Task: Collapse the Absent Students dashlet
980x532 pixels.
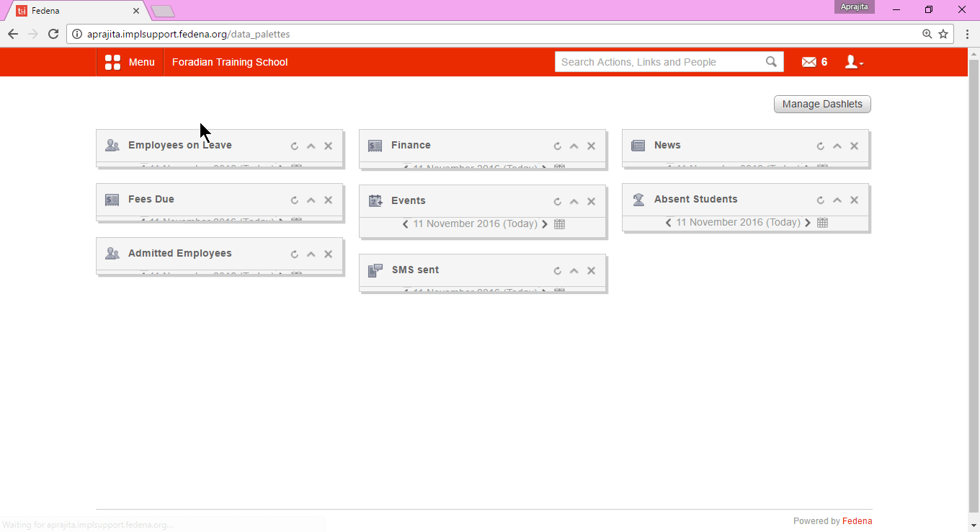Action: pyautogui.click(x=837, y=200)
